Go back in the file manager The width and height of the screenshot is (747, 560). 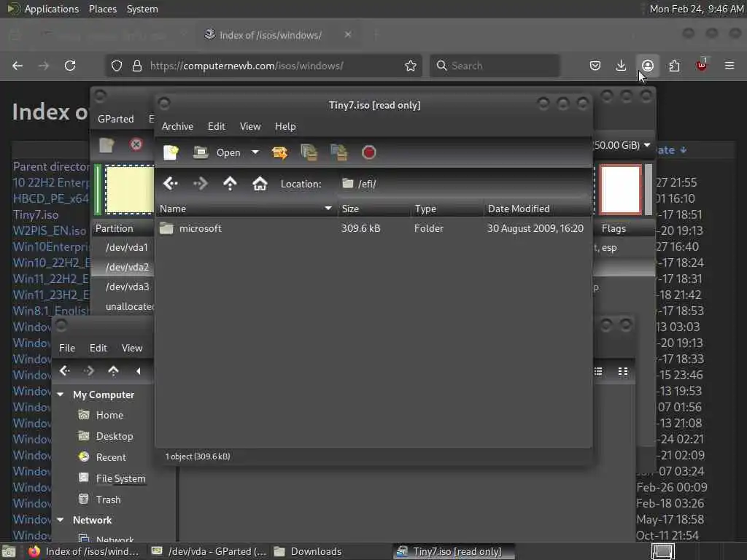[x=65, y=371]
